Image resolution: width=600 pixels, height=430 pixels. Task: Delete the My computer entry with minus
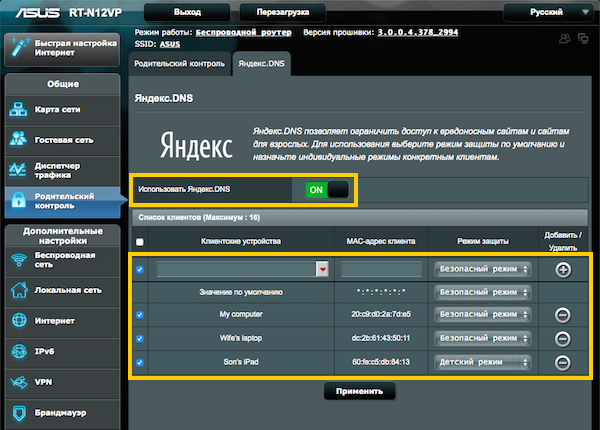563,315
